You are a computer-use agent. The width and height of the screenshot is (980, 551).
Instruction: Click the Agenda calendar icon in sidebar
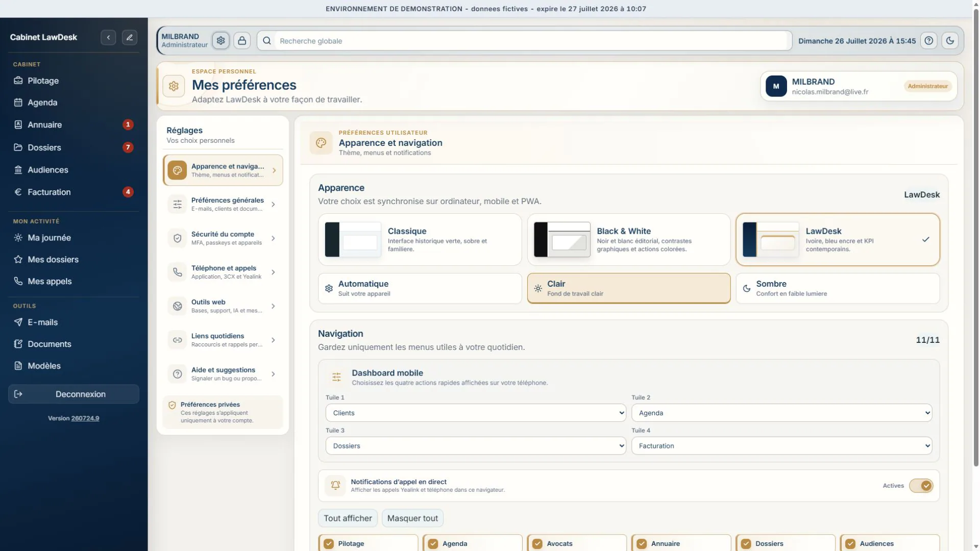point(18,103)
